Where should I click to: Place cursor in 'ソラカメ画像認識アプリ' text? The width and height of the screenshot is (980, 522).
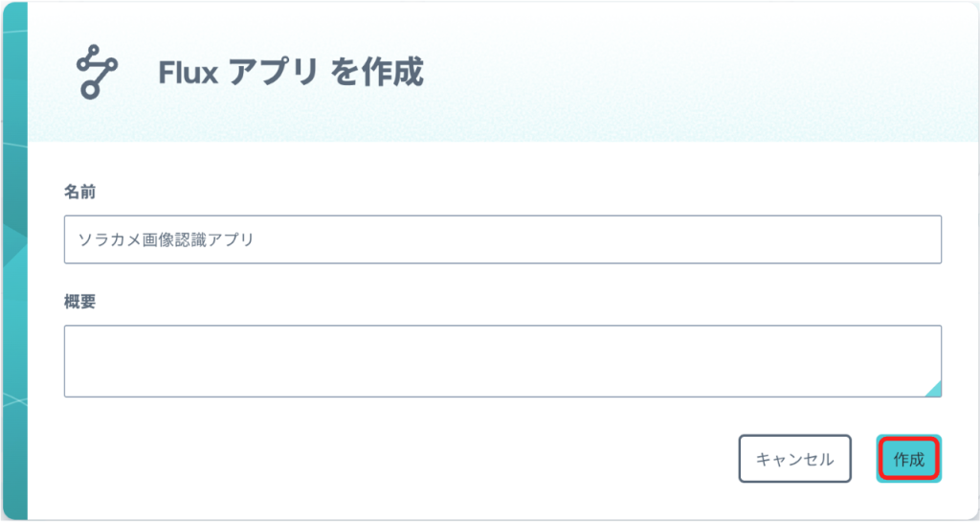coord(167,239)
